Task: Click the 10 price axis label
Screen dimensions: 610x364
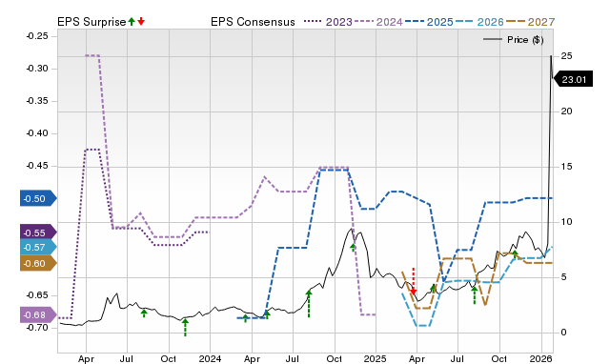Action: click(x=567, y=222)
